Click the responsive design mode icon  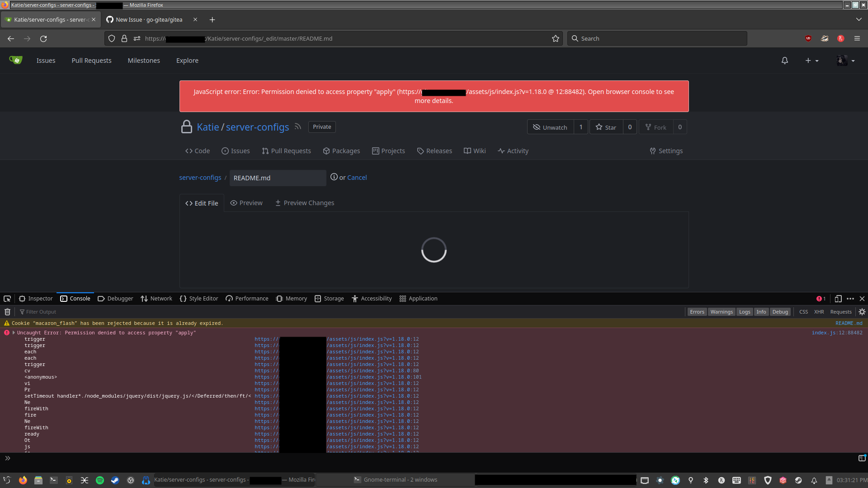point(838,299)
